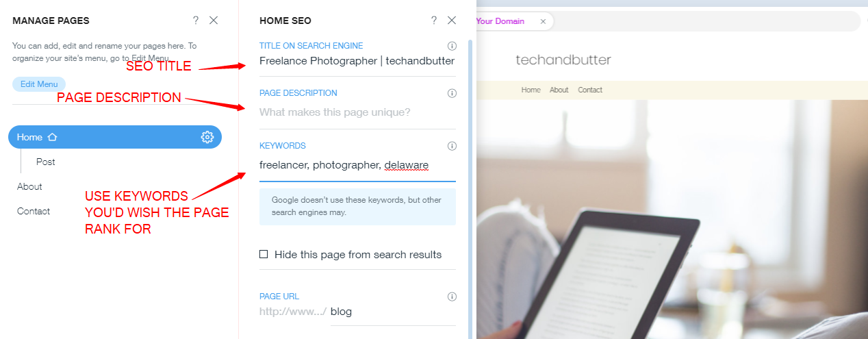Select the Post subpage
868x339 pixels.
coord(46,162)
